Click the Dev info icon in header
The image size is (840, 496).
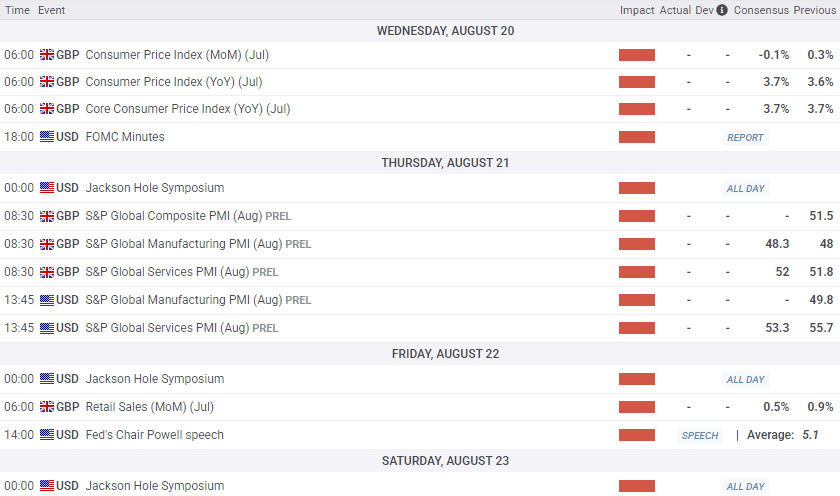click(x=722, y=10)
